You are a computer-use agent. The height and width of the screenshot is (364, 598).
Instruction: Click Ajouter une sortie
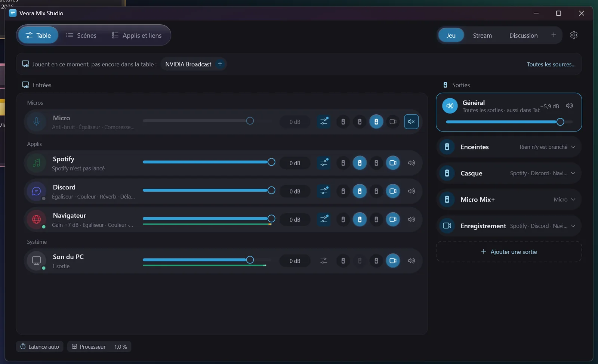click(x=509, y=252)
